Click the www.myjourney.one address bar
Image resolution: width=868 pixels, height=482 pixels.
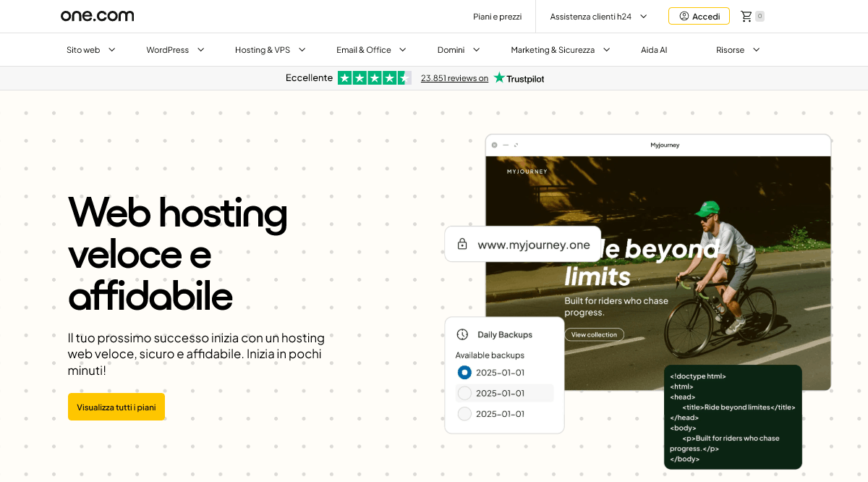[535, 244]
